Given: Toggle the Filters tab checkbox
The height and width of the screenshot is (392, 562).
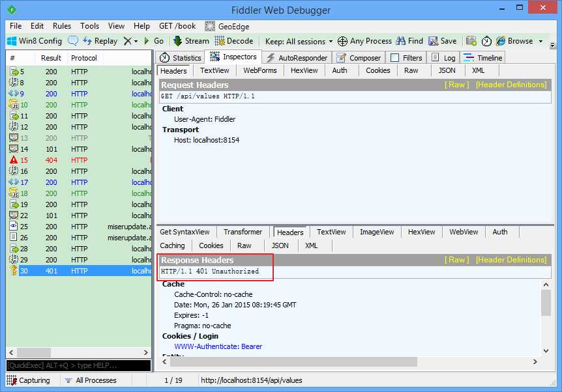Looking at the screenshot, I should [x=394, y=58].
